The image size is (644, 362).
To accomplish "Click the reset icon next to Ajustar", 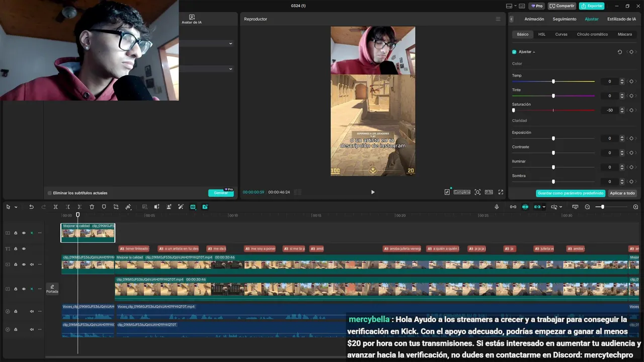I will pos(619,52).
